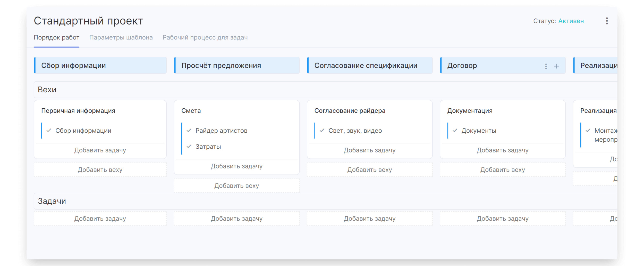This screenshot has height=266, width=644.
Task: Toggle checkmark for Свет, звук, видео task
Action: (322, 131)
